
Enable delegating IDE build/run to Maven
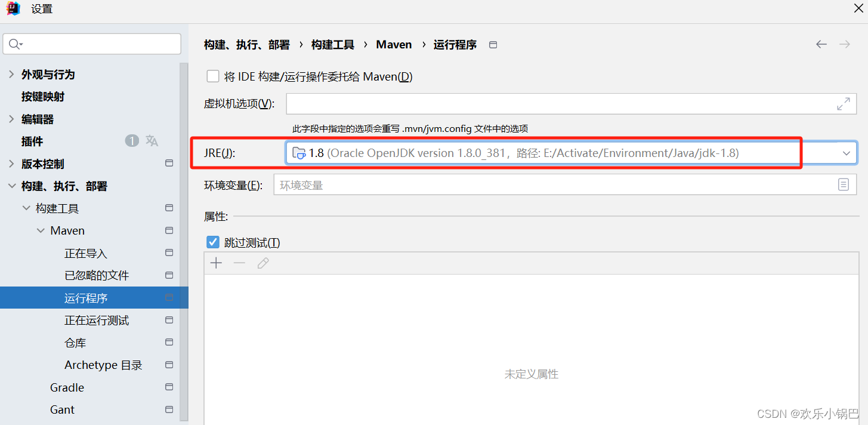click(x=213, y=76)
